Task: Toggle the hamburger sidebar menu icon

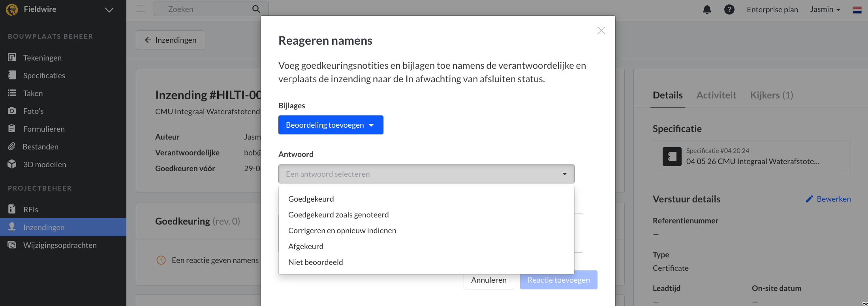Action: tap(140, 9)
